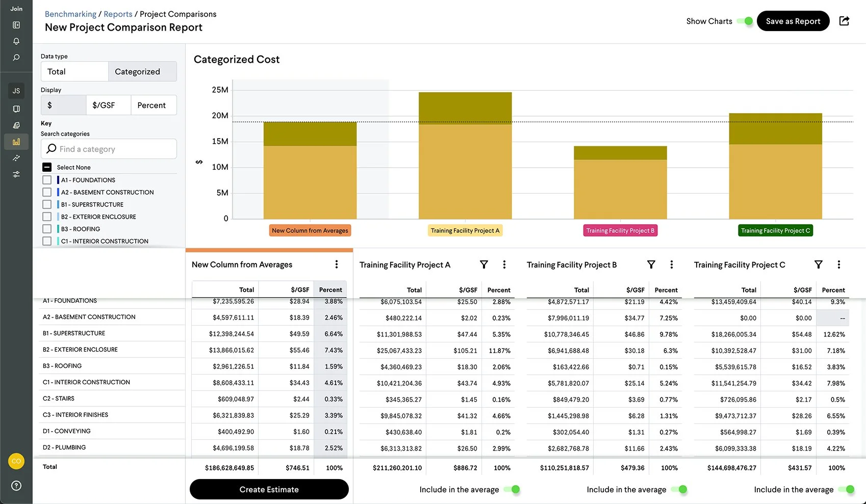Open the settings sliders icon in the sidebar
The width and height of the screenshot is (866, 504).
click(x=16, y=174)
